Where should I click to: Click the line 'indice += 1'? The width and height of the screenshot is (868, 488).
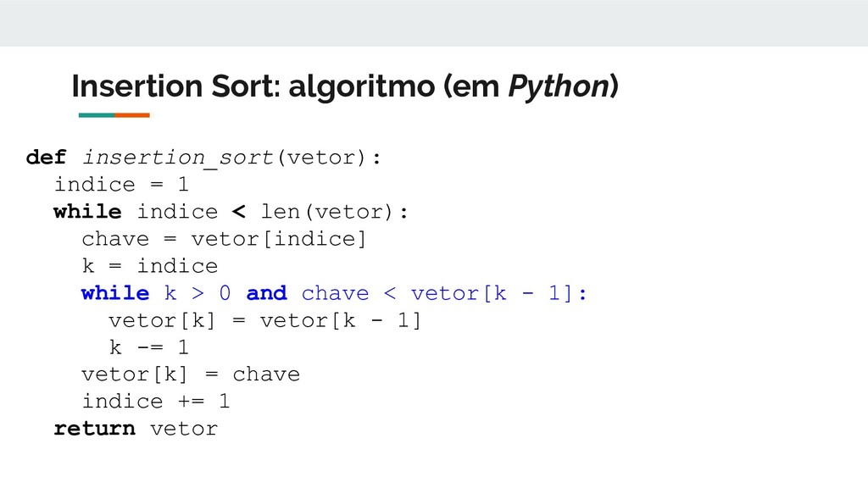[x=156, y=401]
